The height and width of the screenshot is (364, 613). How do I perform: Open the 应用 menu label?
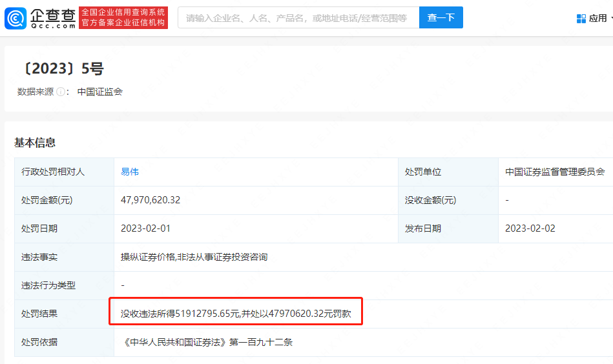pos(597,18)
